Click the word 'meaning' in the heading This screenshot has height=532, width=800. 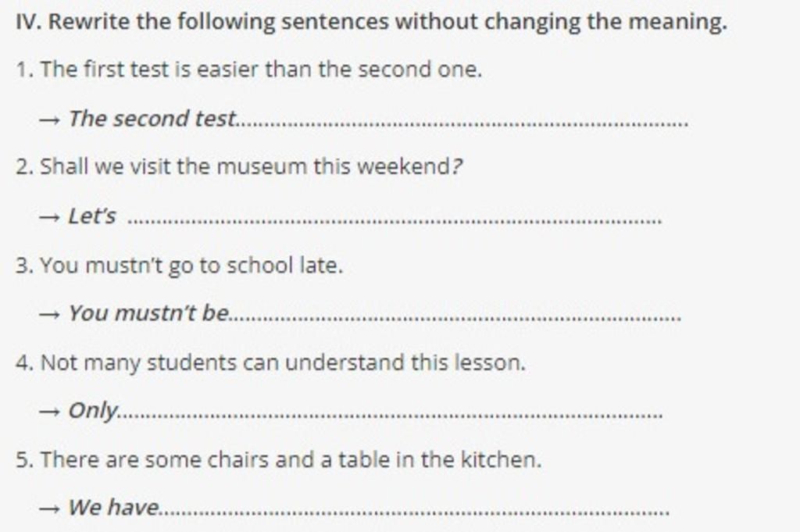(677, 23)
